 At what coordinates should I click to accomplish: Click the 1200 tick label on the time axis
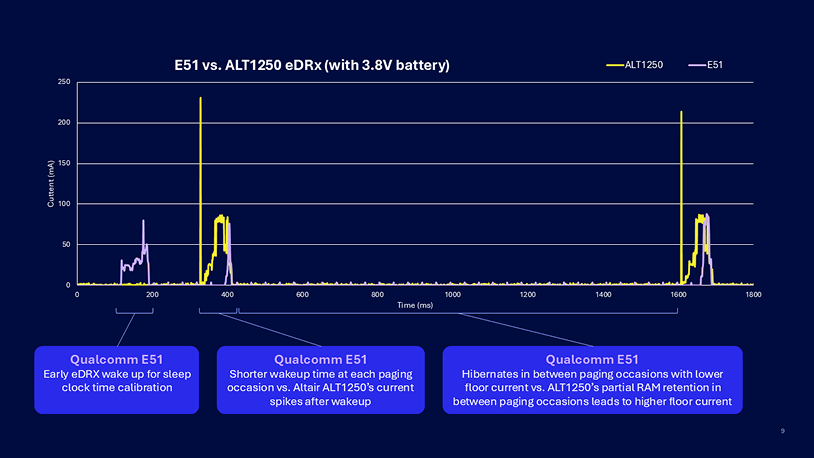click(528, 294)
